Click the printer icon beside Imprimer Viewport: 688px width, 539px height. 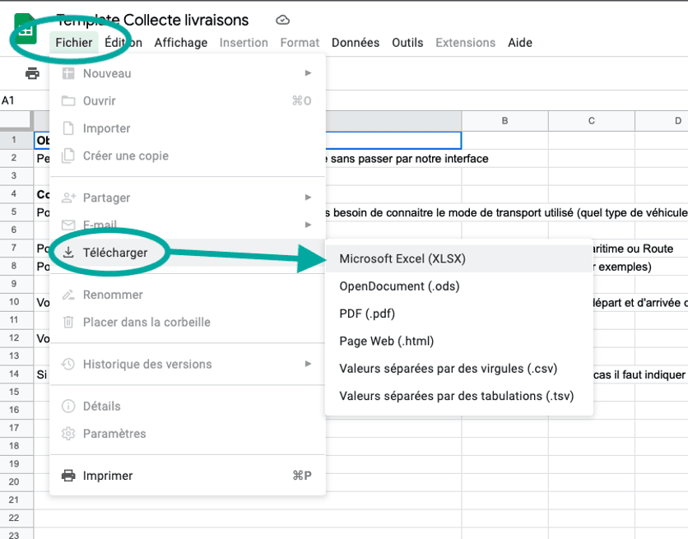69,476
